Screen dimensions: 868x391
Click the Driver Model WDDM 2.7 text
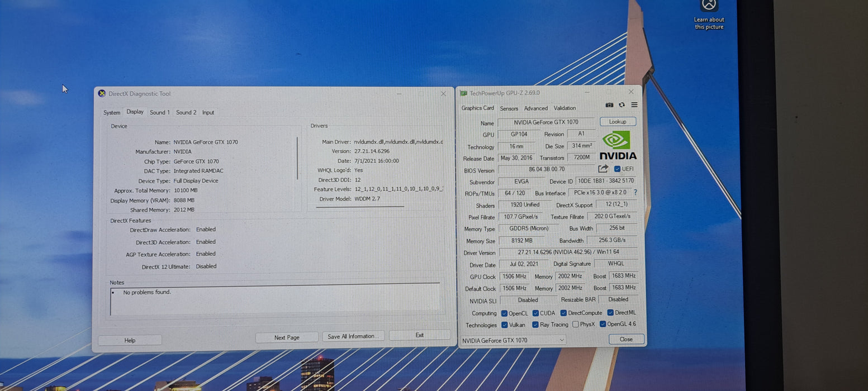[x=367, y=199]
